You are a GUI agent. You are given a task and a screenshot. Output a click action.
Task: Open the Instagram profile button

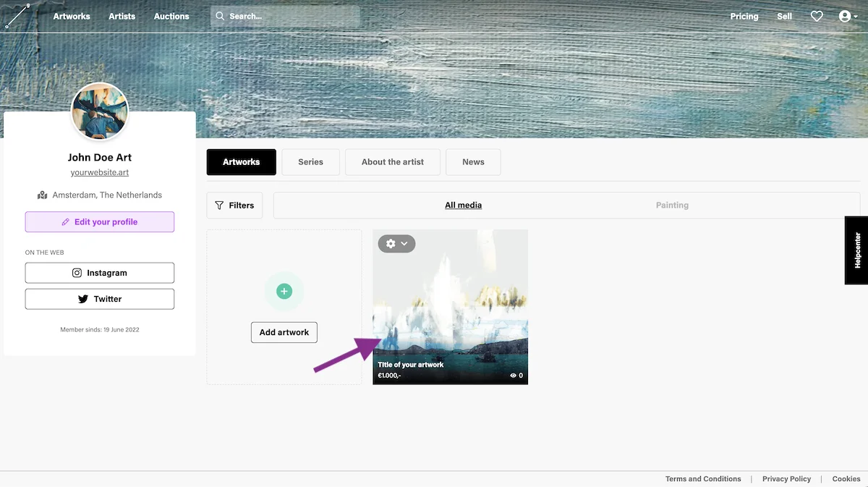(x=100, y=273)
